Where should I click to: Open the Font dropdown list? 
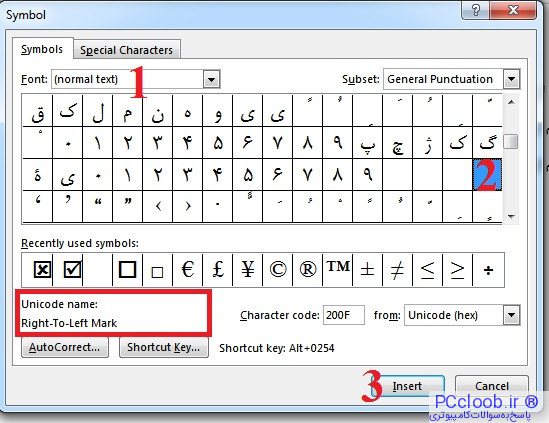211,79
